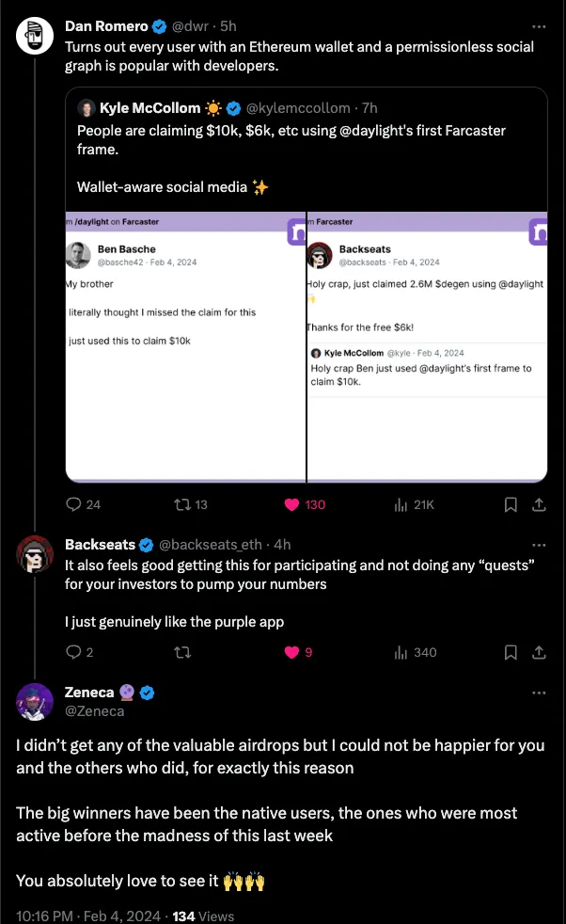This screenshot has height=924, width=566.
Task: View the 340 views on Backseats' tweet
Action: tap(401, 652)
